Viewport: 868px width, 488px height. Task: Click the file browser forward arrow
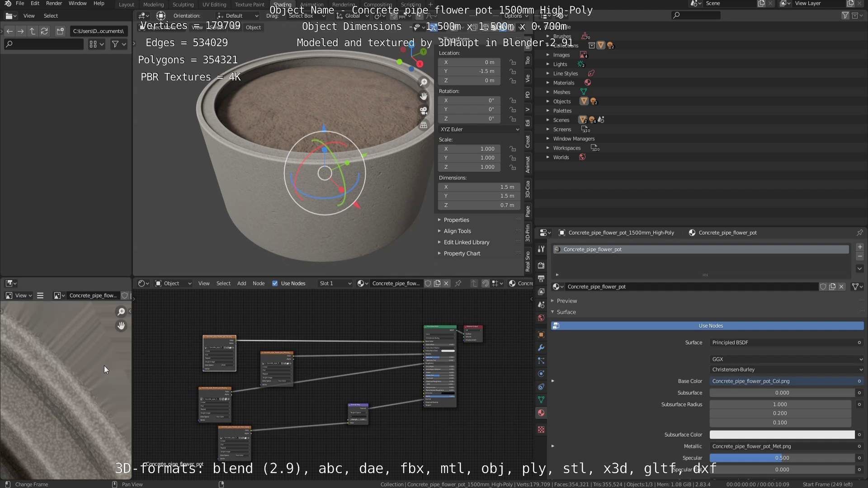click(x=21, y=31)
